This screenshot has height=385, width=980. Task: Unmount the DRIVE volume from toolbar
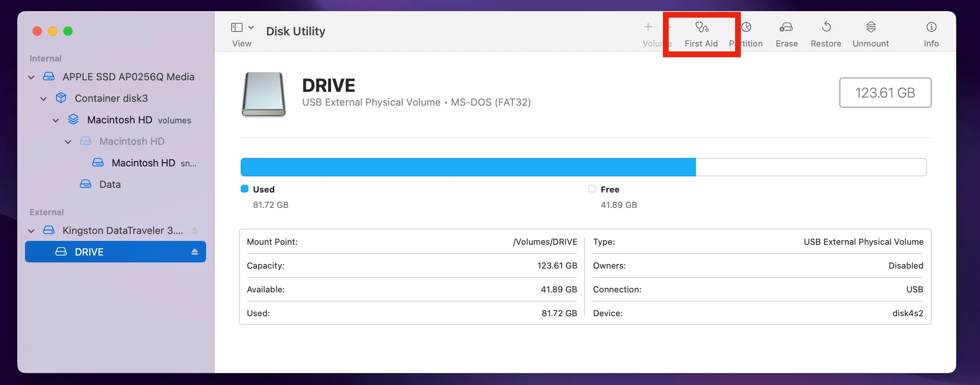click(x=871, y=34)
